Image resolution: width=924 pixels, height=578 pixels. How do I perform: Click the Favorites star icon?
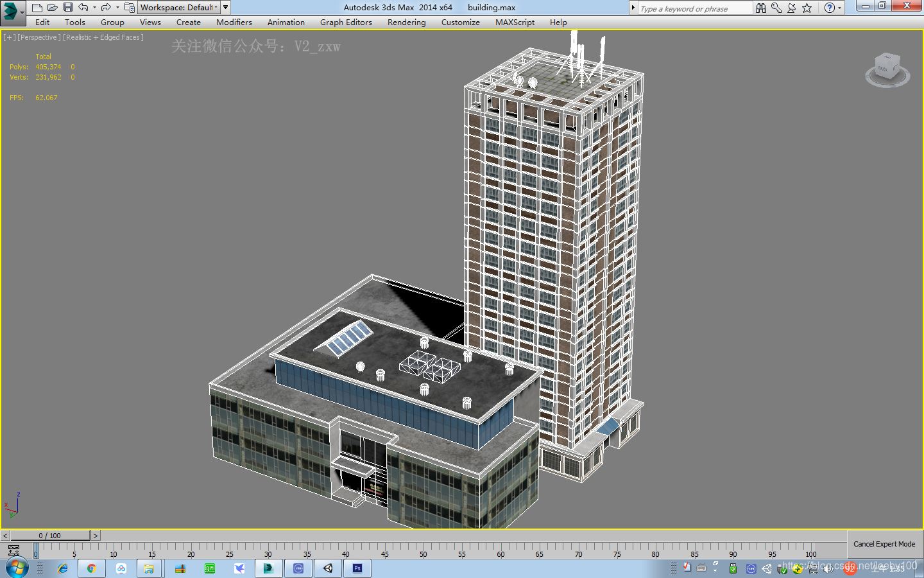[807, 8]
